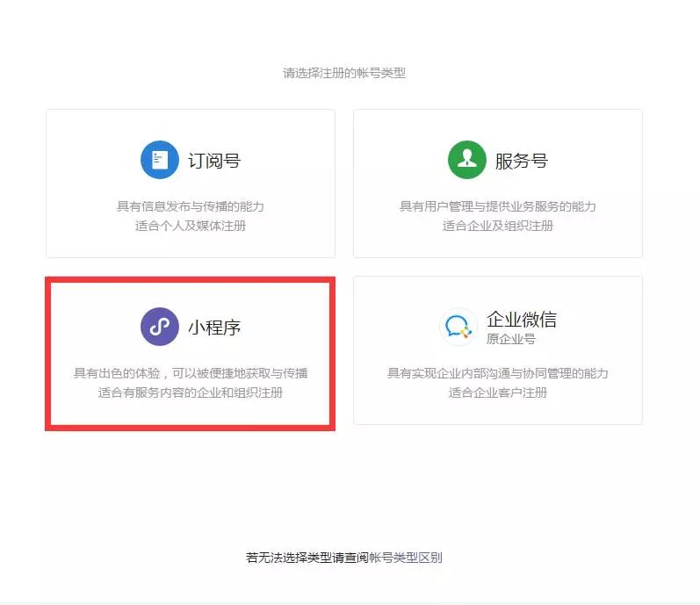
Task: Click 适合个人及媒体注册 text
Action: [x=191, y=226]
